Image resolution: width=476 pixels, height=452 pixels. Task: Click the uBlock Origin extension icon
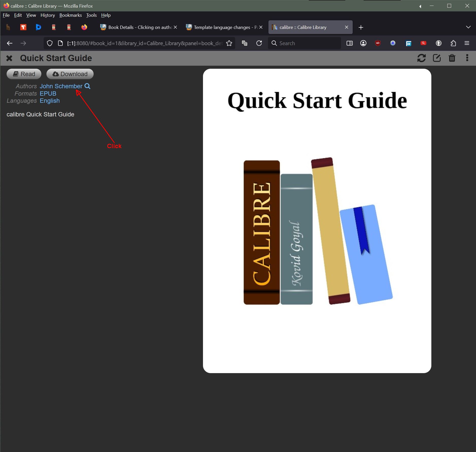tap(378, 43)
